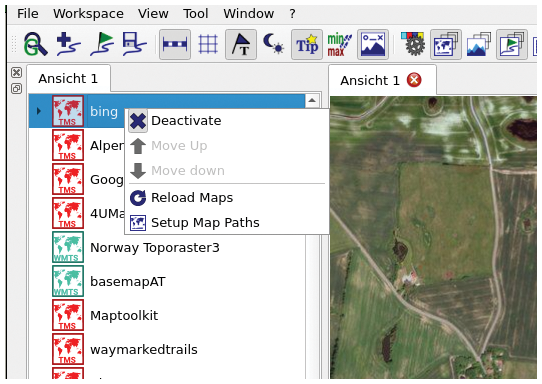Image resolution: width=542 pixels, height=384 pixels.
Task: Close the map dock panel with X
Action: click(17, 73)
